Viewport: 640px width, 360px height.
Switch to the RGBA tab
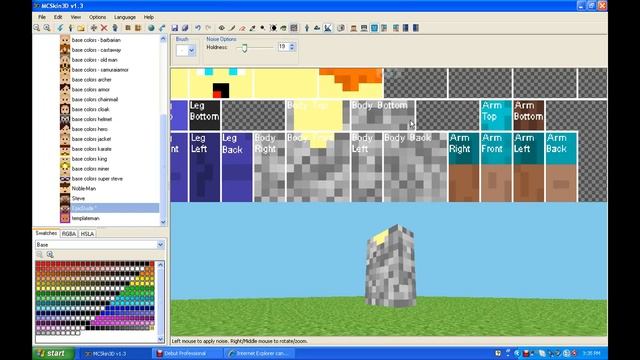coord(69,234)
